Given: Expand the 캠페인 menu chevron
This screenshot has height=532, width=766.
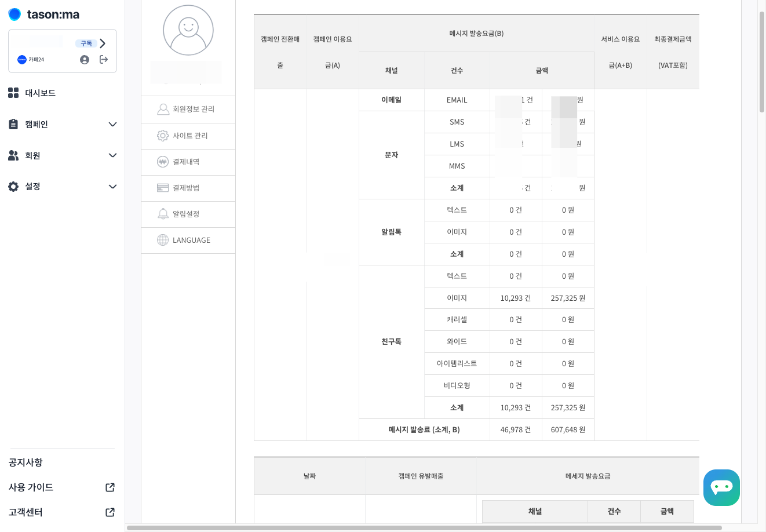Looking at the screenshot, I should pos(113,124).
